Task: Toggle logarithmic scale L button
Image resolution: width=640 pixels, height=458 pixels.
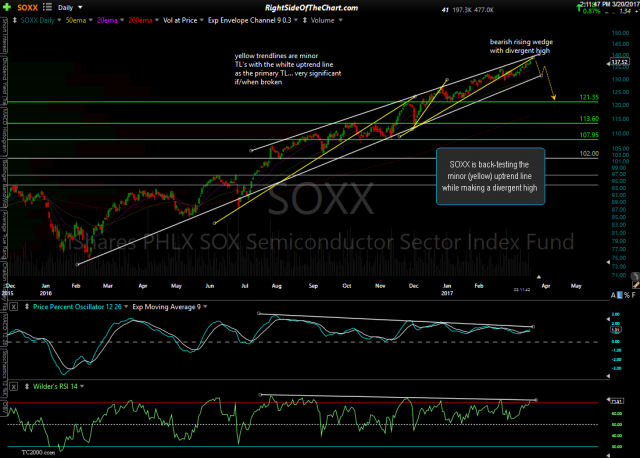Action: (620, 295)
